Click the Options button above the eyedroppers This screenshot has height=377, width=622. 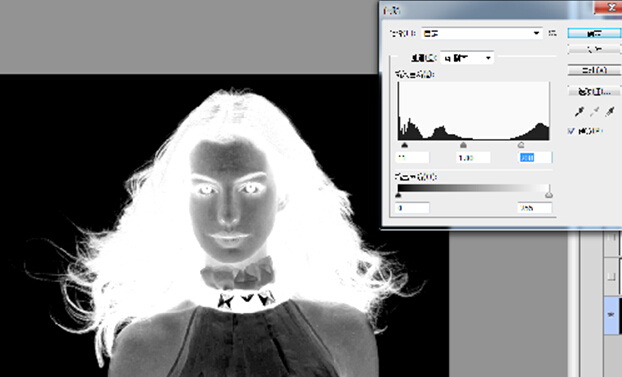[594, 92]
